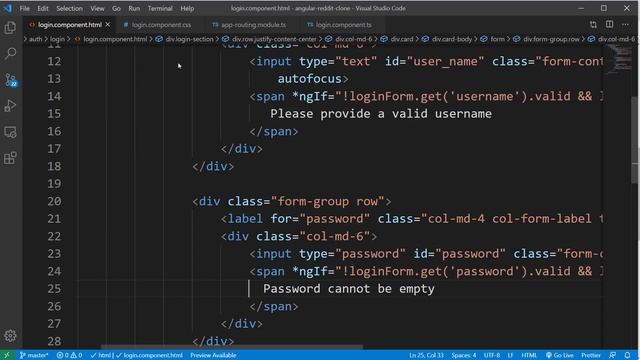Image resolution: width=640 pixels, height=360 pixels.
Task: Click the errors and warnings counter
Action: point(69,355)
